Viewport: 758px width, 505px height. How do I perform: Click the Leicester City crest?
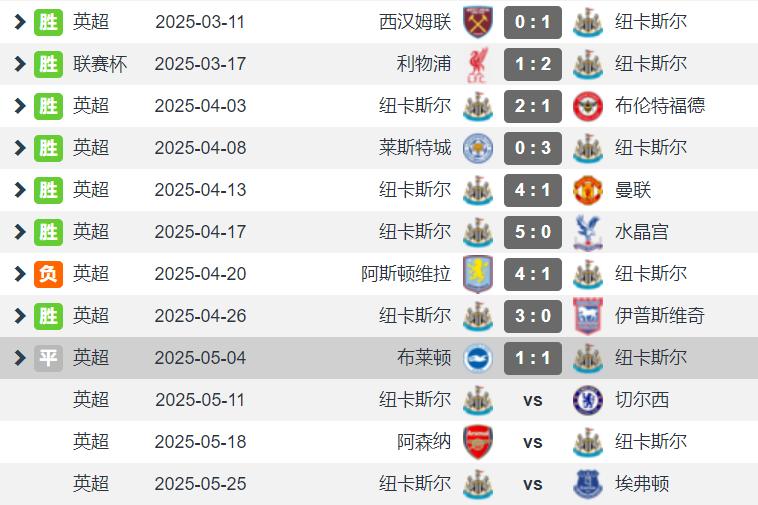(478, 148)
